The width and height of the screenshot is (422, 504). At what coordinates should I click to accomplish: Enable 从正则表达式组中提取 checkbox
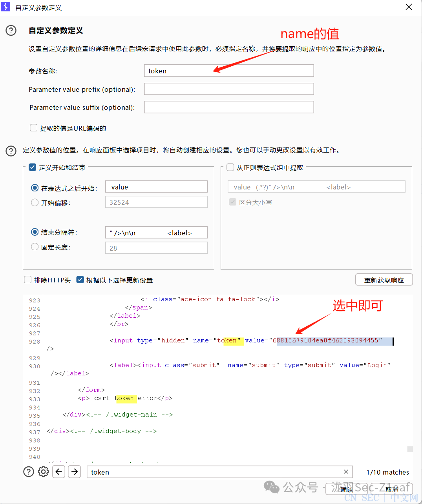pos(230,167)
